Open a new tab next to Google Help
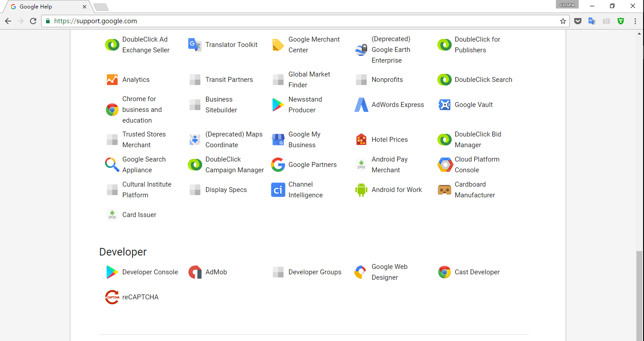The height and width of the screenshot is (341, 644). click(x=101, y=7)
